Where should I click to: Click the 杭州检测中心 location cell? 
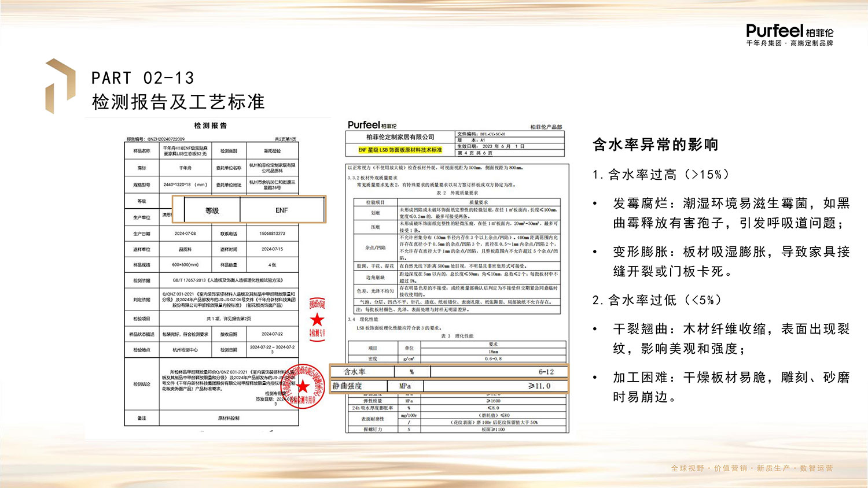pos(185,350)
